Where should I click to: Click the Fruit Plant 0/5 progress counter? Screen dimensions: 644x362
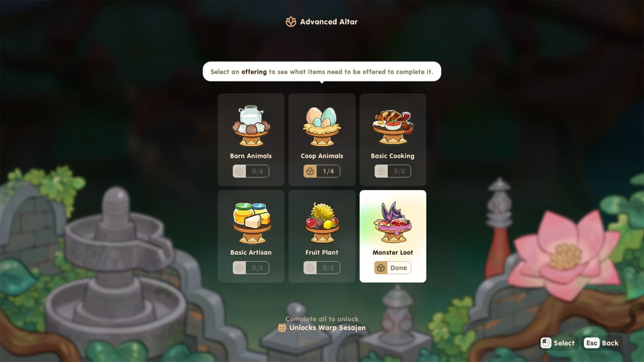pyautogui.click(x=322, y=268)
